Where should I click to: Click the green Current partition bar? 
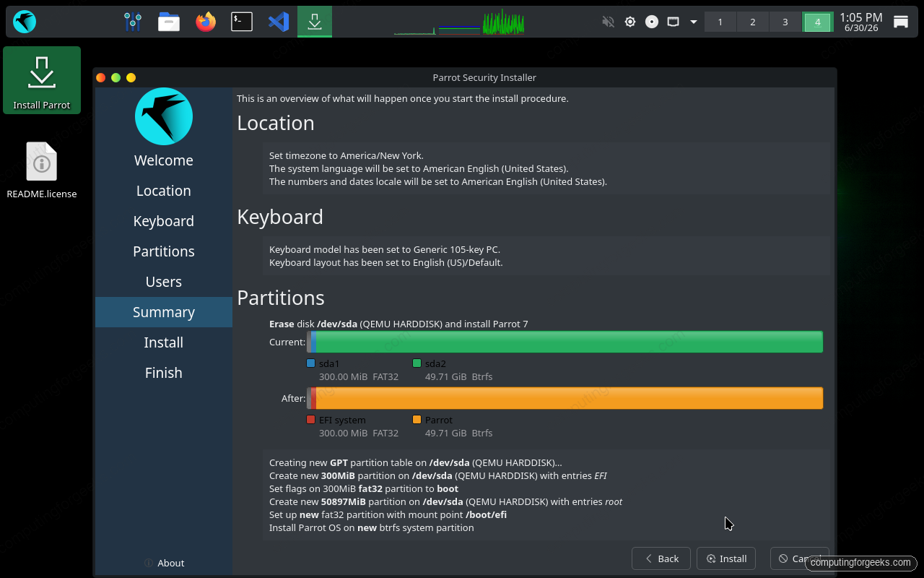click(x=569, y=342)
